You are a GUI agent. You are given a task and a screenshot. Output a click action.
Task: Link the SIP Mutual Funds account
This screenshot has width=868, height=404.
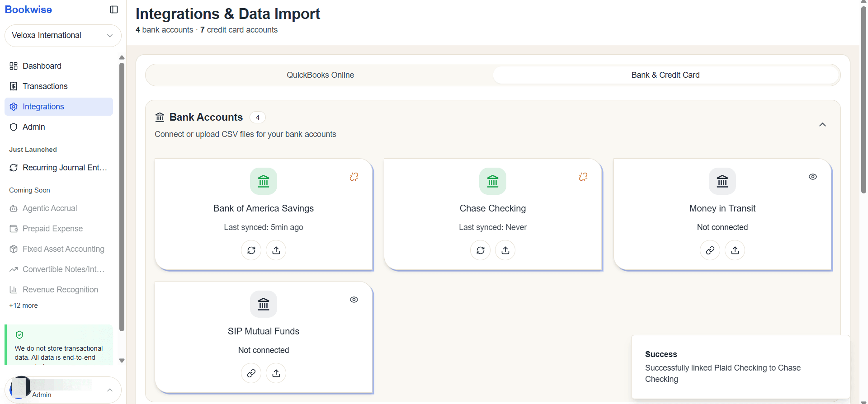click(251, 373)
